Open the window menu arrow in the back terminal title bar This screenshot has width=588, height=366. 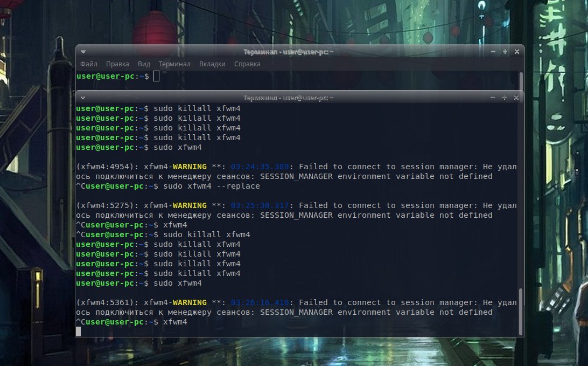point(83,51)
